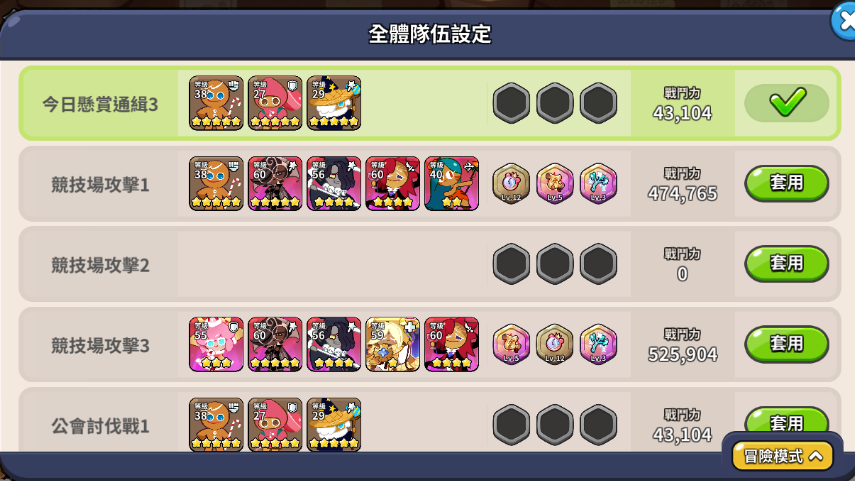Select first empty treasure slot in 競技場攻擊2
855x481 pixels.
(x=511, y=264)
